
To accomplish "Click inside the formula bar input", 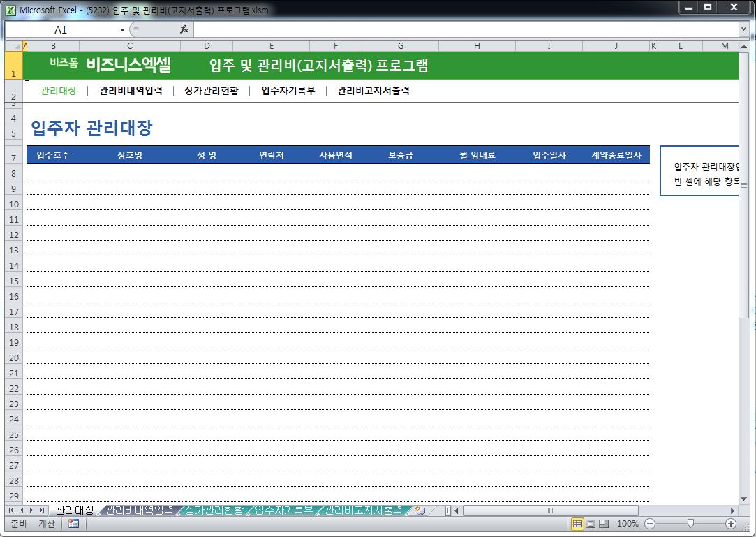I will point(466,30).
